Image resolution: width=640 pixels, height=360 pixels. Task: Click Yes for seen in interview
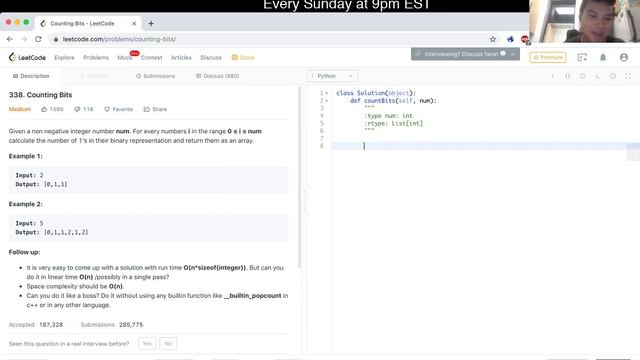click(x=147, y=344)
